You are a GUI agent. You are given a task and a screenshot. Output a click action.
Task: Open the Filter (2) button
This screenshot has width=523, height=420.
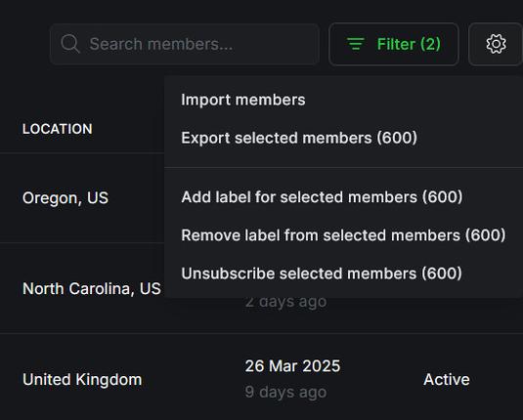point(394,44)
